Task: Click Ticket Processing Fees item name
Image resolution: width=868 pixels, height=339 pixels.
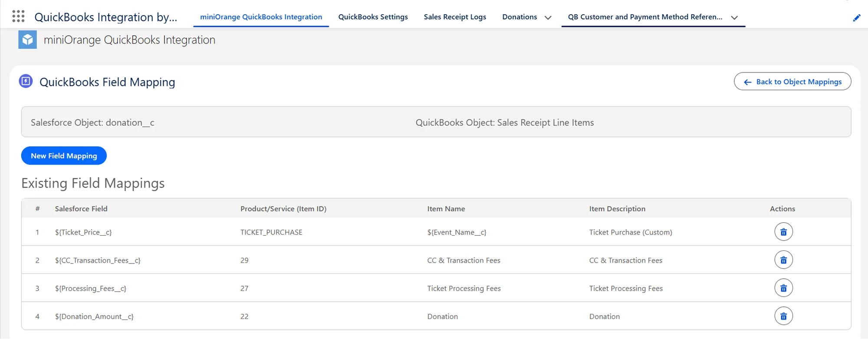Action: (x=464, y=289)
